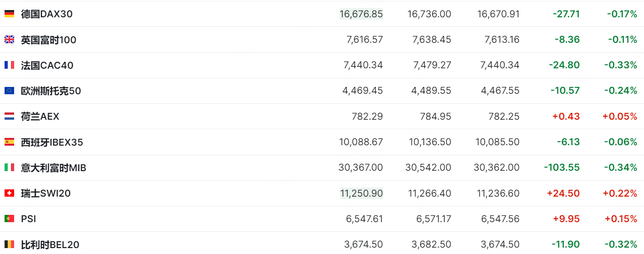Viewport: 644px width, 254px height.
Task: Click the Switzerland flag icon
Action: pyautogui.click(x=9, y=193)
